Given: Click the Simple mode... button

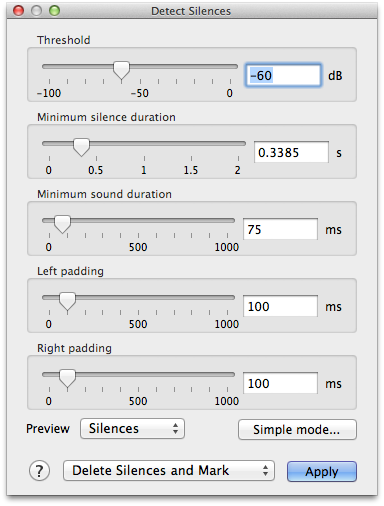Looking at the screenshot, I should click(x=297, y=430).
